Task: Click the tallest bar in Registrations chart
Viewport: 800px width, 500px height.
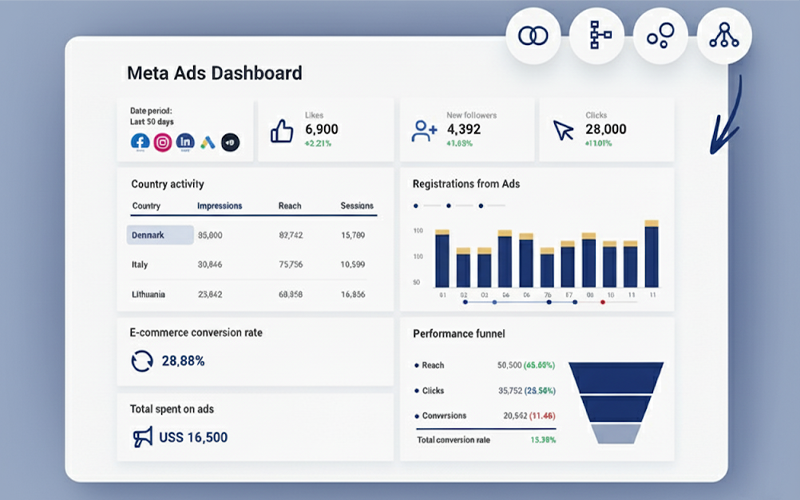Action: [651, 255]
